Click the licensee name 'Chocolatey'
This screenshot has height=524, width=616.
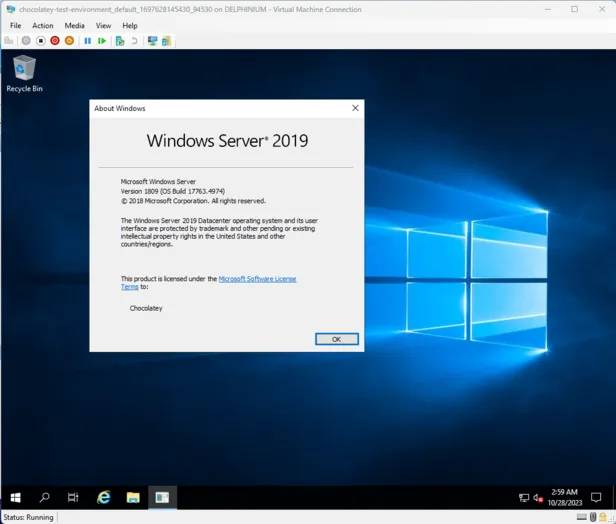146,308
